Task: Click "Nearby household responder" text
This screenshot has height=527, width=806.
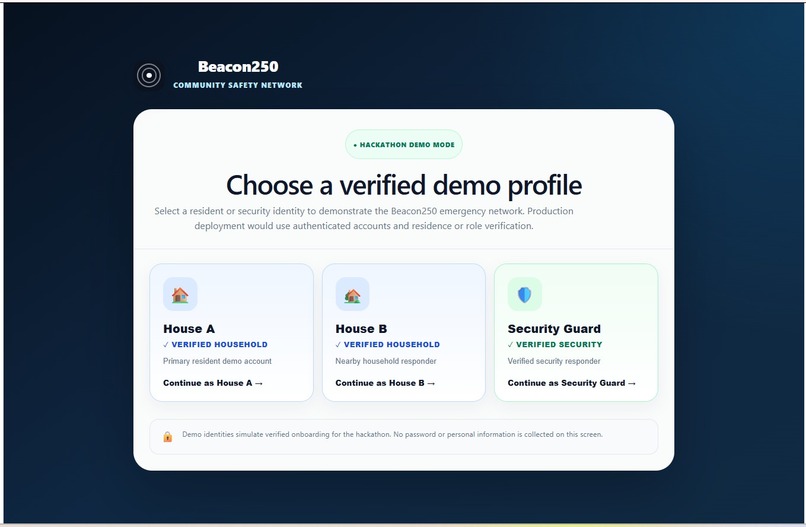Action: coord(386,361)
